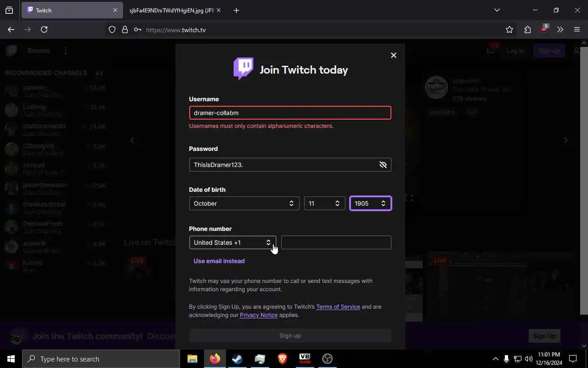The image size is (588, 368).
Task: Open OBS Studio from the taskbar
Action: (x=328, y=359)
